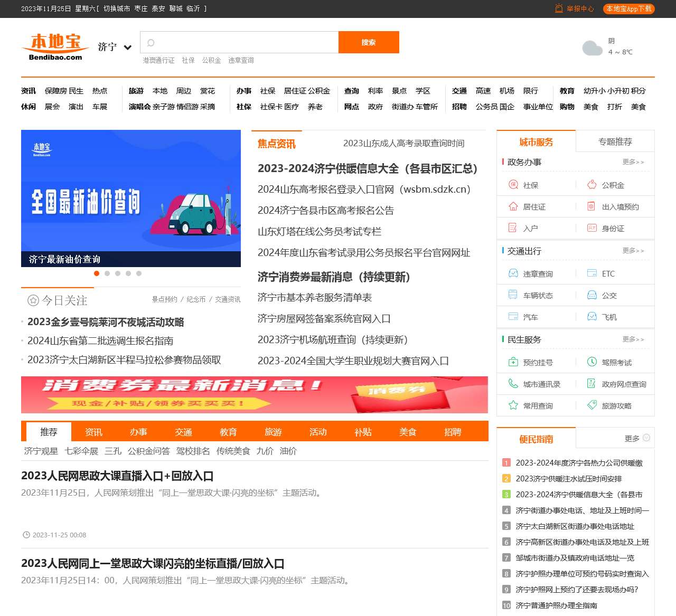Switch to the 专题推荐 tab
The height and width of the screenshot is (616, 676).
pos(615,142)
